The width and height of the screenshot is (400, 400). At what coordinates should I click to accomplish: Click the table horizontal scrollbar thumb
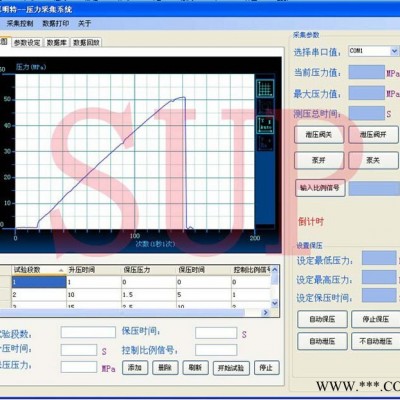click(x=122, y=312)
